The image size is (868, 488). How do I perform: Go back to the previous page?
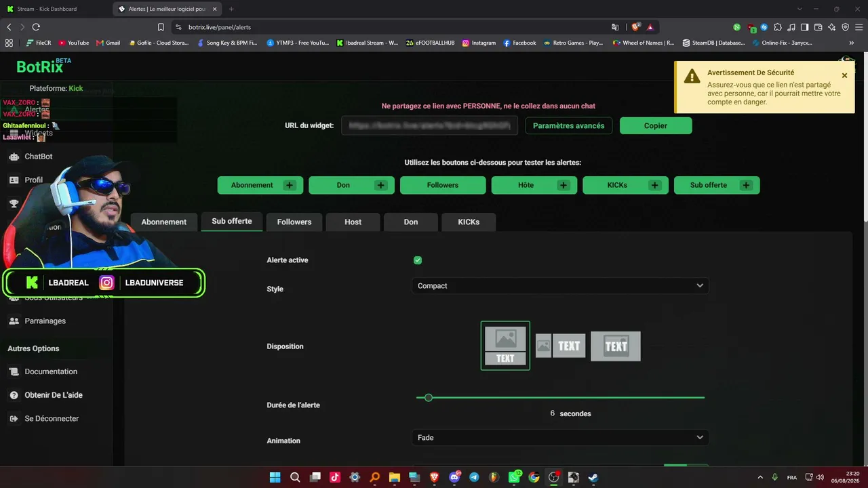9,27
